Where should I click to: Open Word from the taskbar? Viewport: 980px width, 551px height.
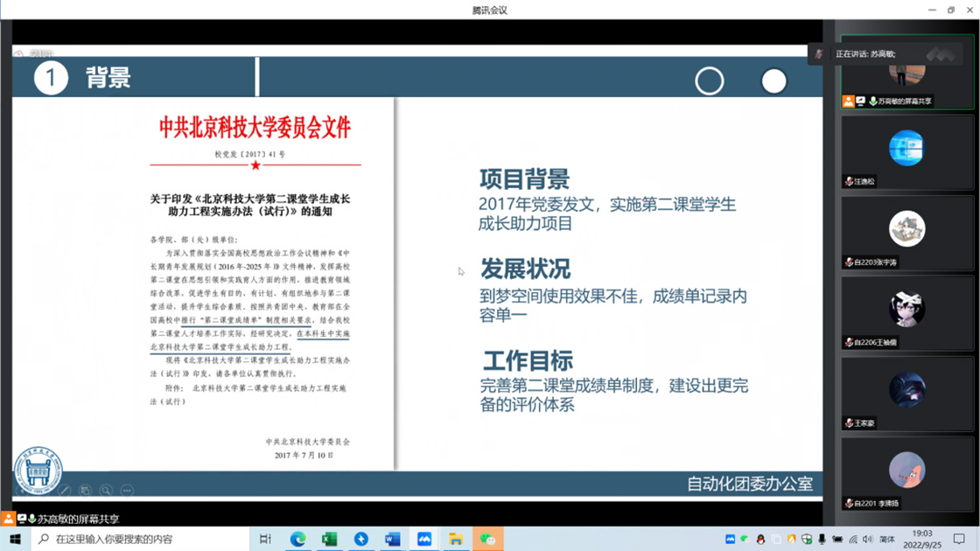(x=393, y=539)
